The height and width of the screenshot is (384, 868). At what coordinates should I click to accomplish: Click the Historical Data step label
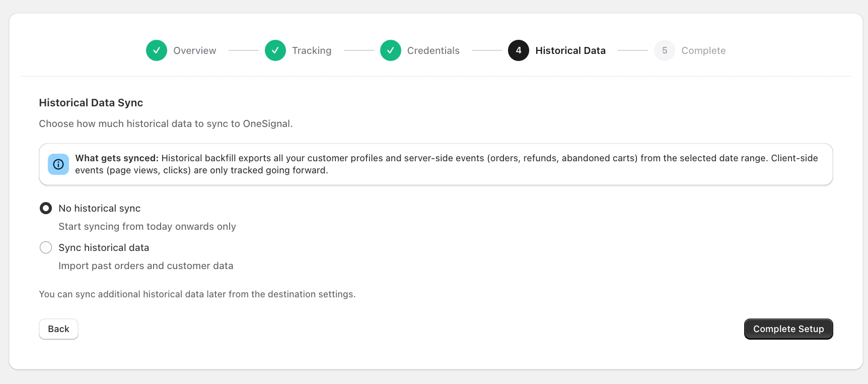(570, 50)
